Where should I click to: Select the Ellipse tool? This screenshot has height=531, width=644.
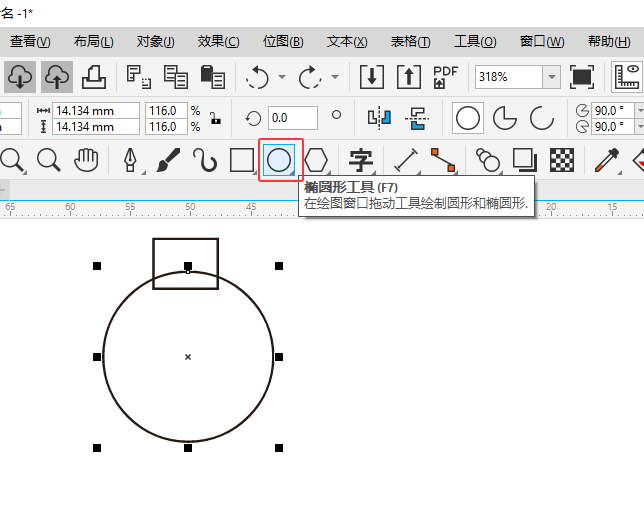[278, 160]
